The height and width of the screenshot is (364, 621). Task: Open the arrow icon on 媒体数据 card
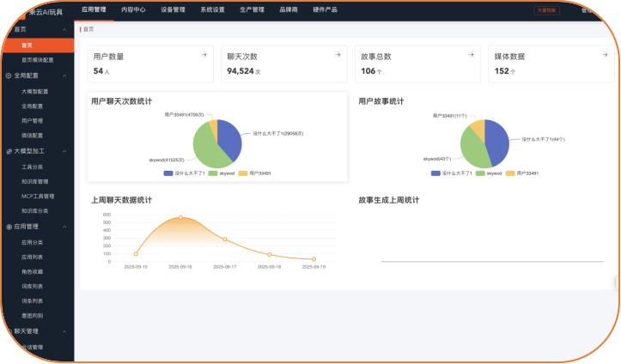600,55
